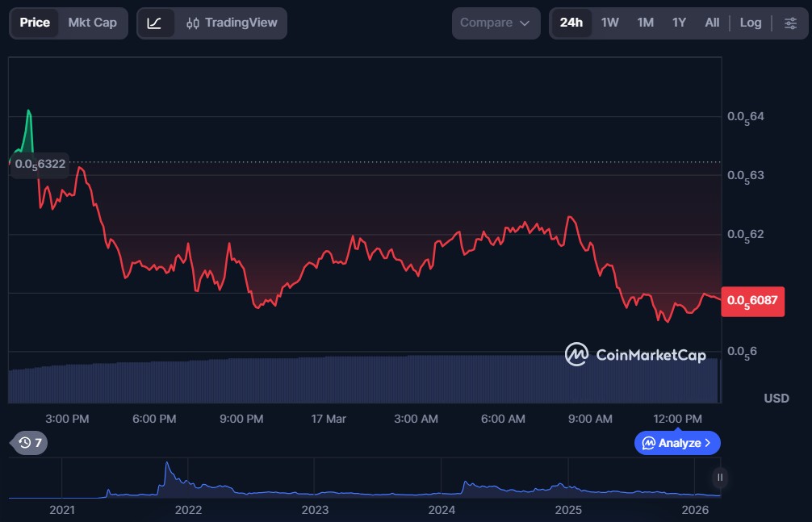Screen dimensions: 812x522
Task: Select the 1W time range
Action: click(609, 23)
